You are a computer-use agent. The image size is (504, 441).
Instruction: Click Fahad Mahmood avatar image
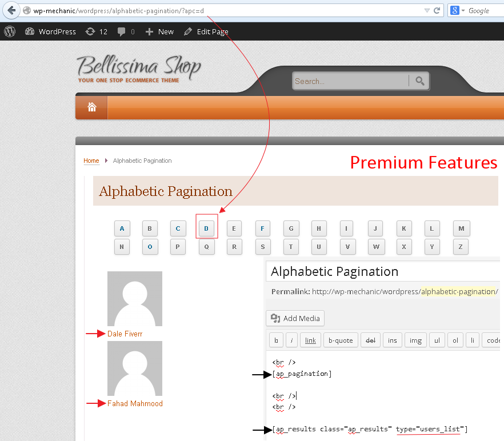pyautogui.click(x=135, y=368)
